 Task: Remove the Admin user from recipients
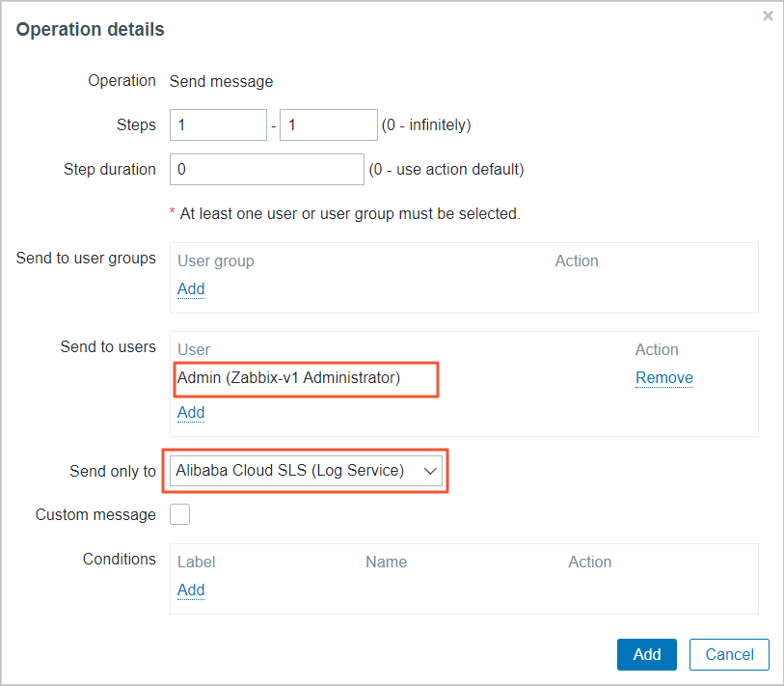point(663,378)
